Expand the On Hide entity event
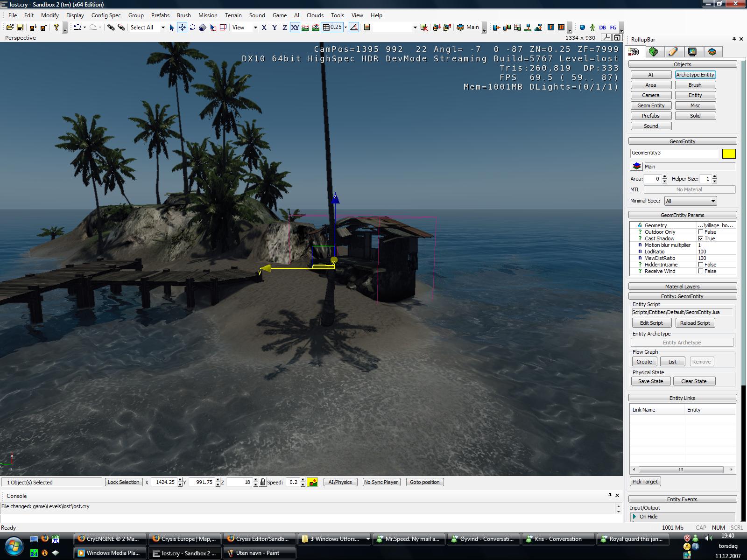 (634, 517)
